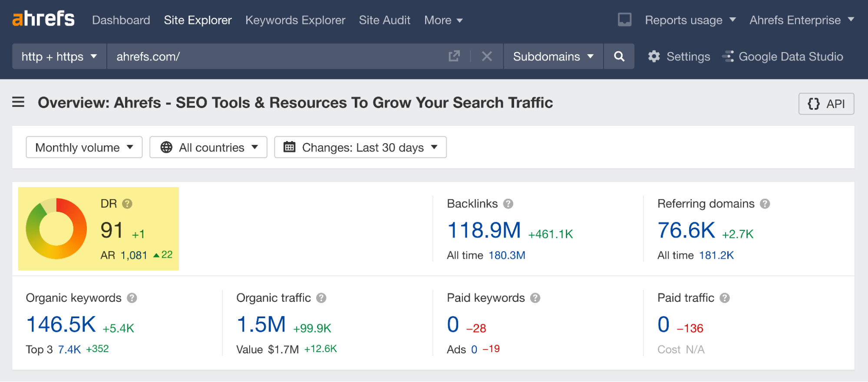Click Referring domains value 76.6K
Screen dimensions: 868x382
[x=686, y=230]
